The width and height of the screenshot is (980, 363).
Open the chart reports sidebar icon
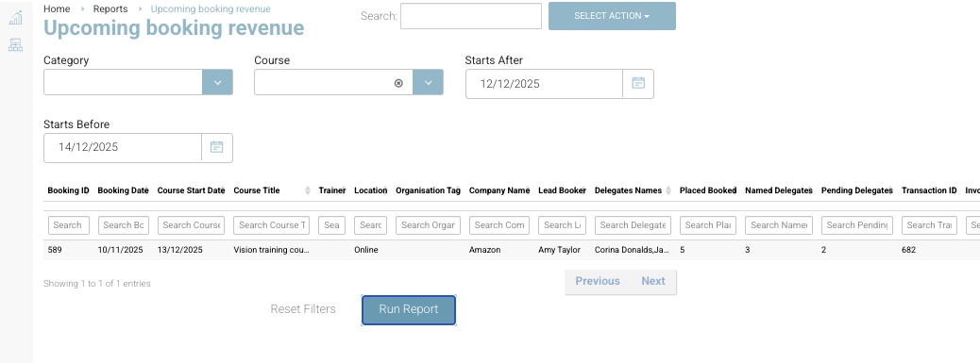[16, 18]
